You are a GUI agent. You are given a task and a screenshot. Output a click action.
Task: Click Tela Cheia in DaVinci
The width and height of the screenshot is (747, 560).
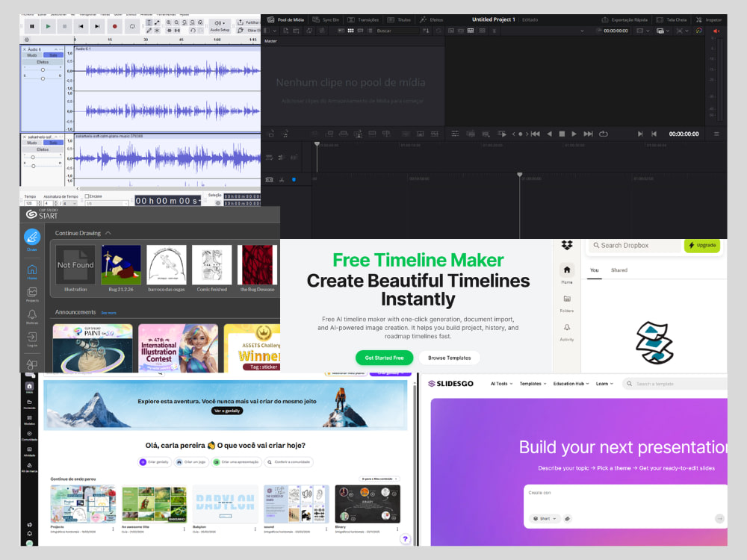[672, 19]
